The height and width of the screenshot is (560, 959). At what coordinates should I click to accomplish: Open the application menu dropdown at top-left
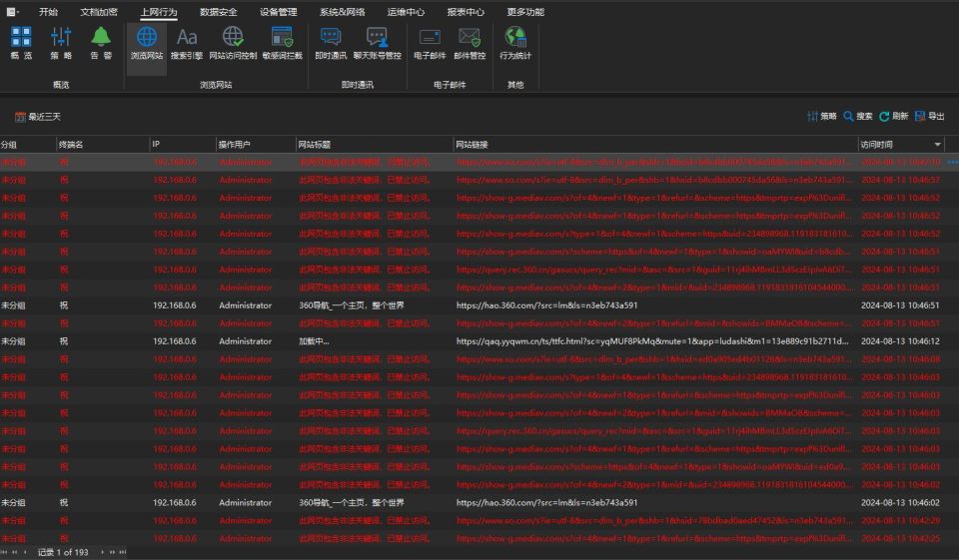pyautogui.click(x=12, y=12)
